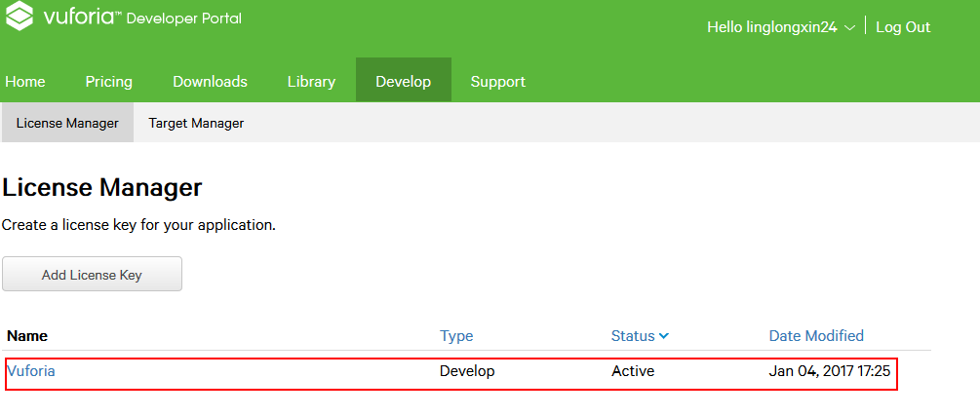This screenshot has width=980, height=416.
Task: Click the Vuforia Developer Portal wordmark
Action: (x=142, y=18)
